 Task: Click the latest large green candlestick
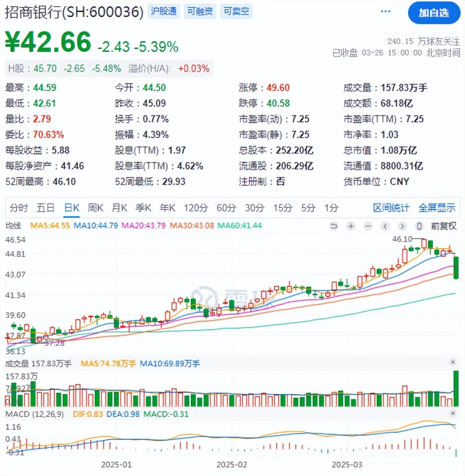tap(456, 268)
